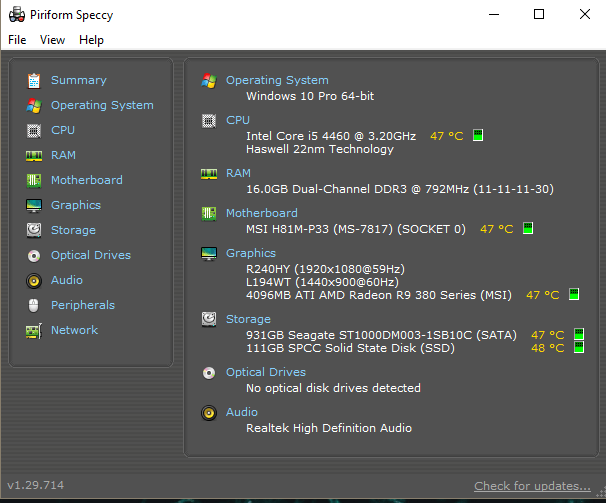The height and width of the screenshot is (503, 606).
Task: Click the RAM icon in summary panel
Action: [x=209, y=174]
